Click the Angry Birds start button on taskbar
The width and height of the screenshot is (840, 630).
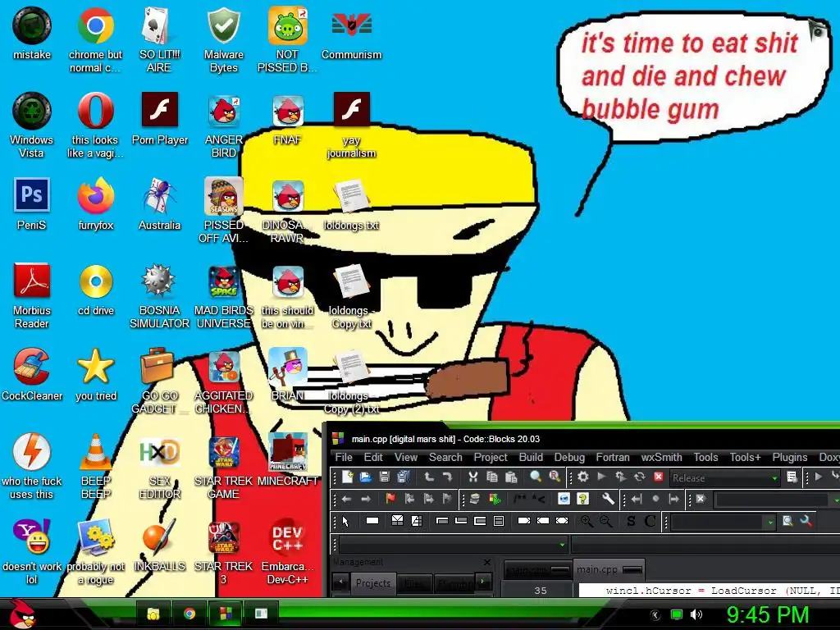pos(22,614)
